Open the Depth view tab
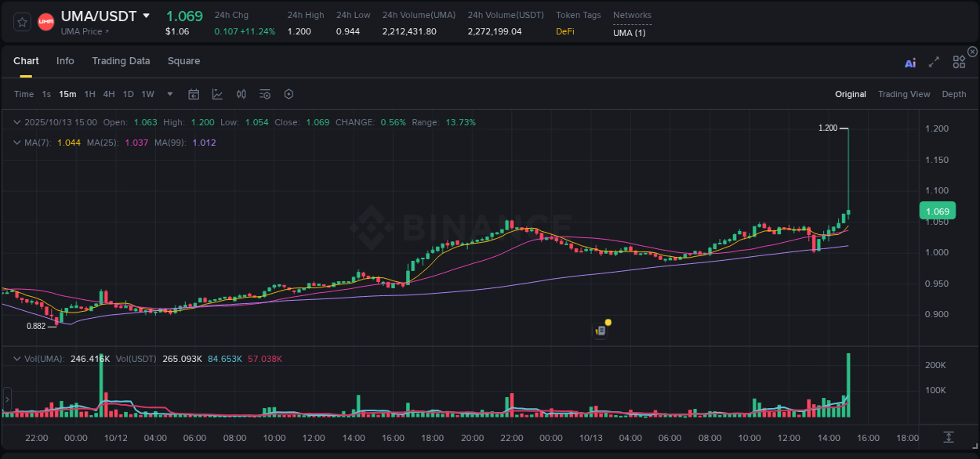 (x=954, y=94)
